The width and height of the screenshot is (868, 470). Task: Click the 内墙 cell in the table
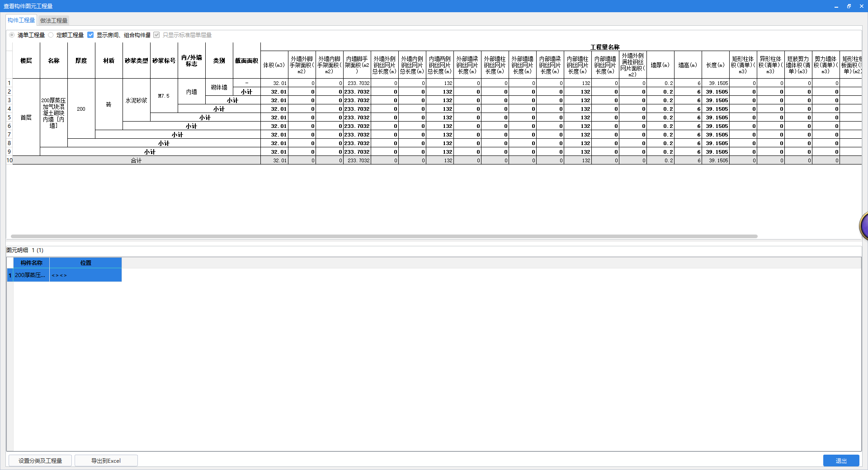pos(192,92)
